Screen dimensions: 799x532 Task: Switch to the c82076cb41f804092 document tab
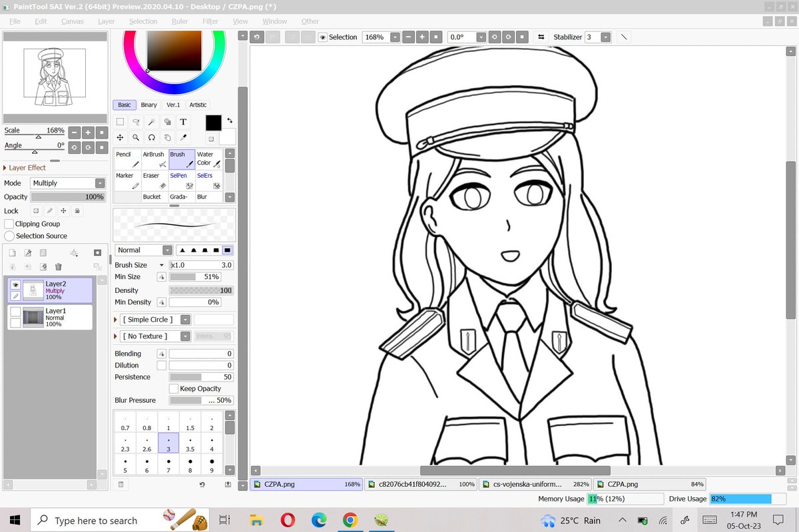tap(421, 484)
